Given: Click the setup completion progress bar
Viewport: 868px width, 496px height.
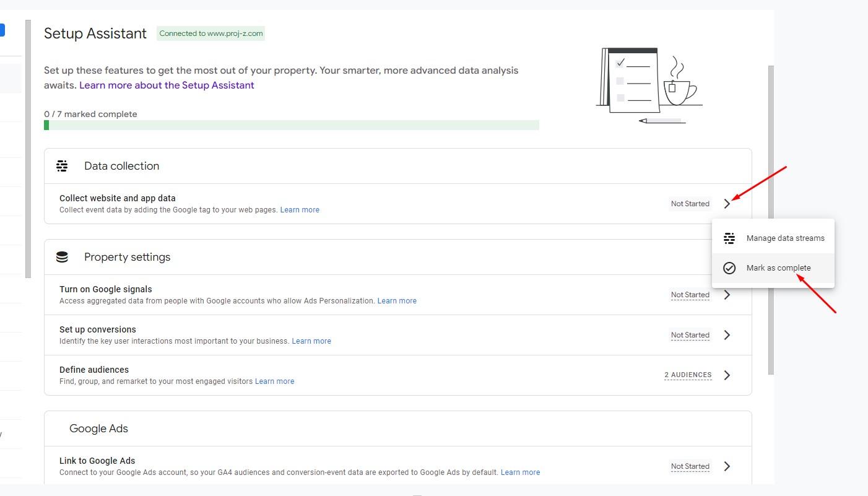Looking at the screenshot, I should 291,125.
